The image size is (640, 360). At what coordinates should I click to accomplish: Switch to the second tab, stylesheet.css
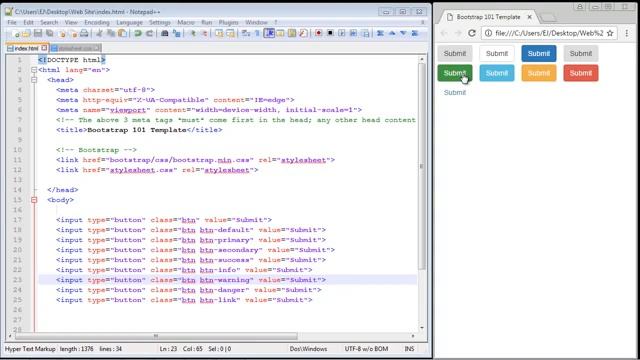tap(75, 48)
